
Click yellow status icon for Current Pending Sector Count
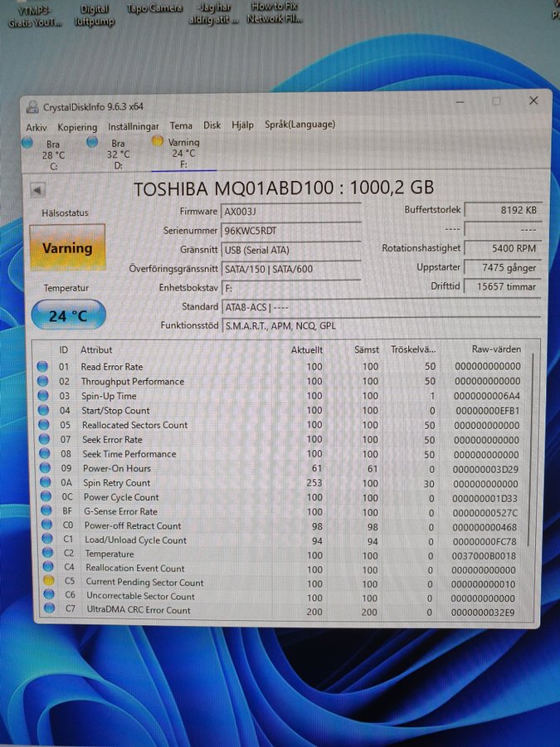coord(44,583)
